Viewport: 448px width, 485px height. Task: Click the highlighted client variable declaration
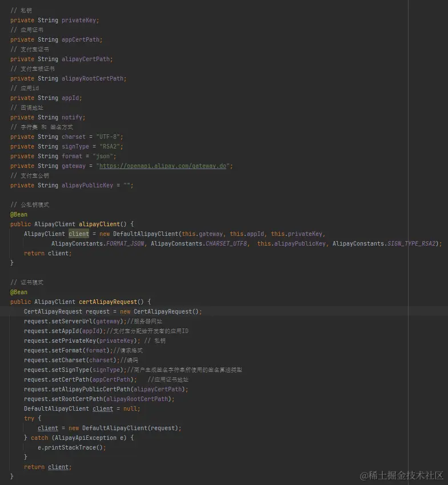click(x=79, y=234)
